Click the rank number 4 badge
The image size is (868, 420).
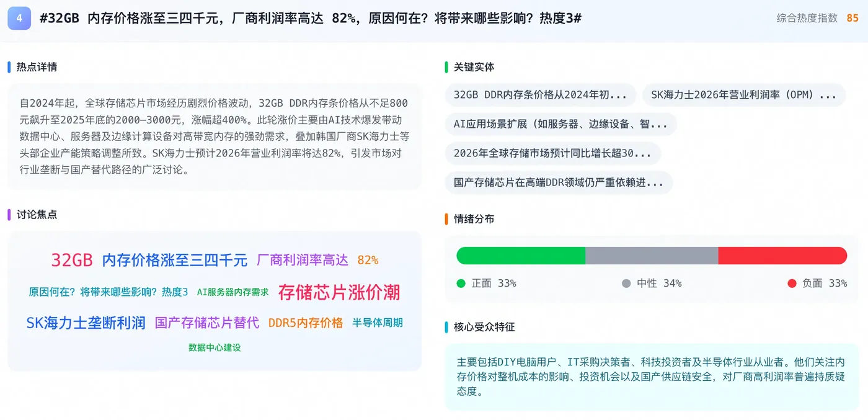[19, 19]
